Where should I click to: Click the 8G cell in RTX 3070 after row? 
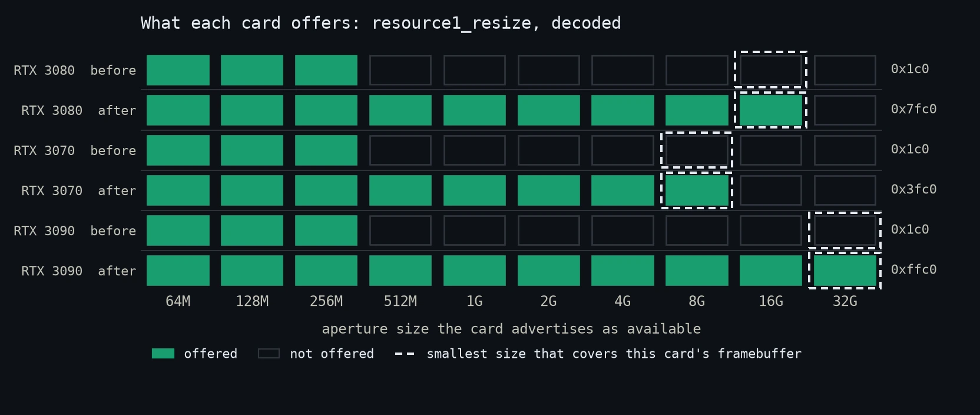pyautogui.click(x=697, y=190)
